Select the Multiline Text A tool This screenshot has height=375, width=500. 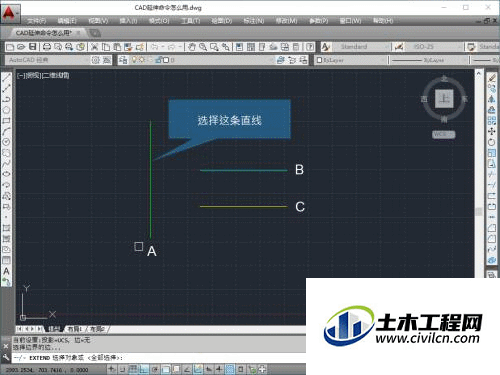6,271
